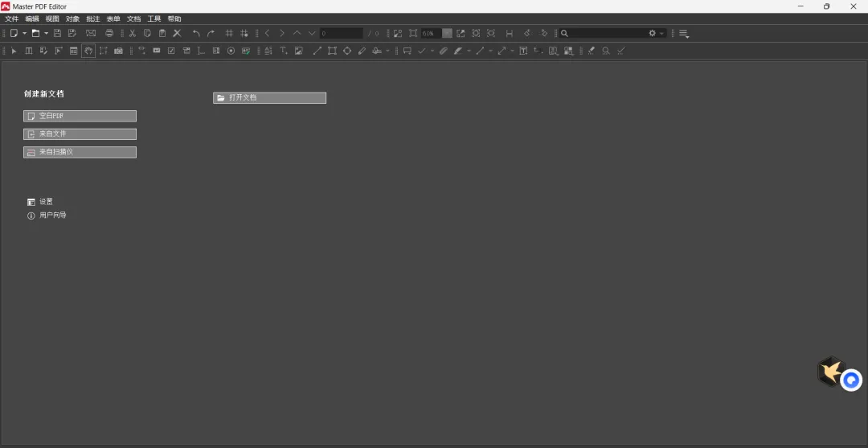Click the 打开文档 button
Screen dimensions: 868x448
[x=269, y=98]
